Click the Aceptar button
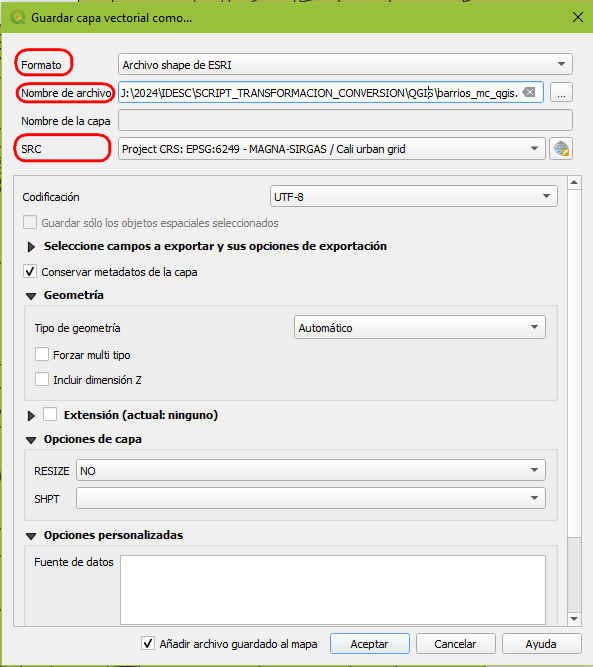The width and height of the screenshot is (593, 667). (x=370, y=644)
